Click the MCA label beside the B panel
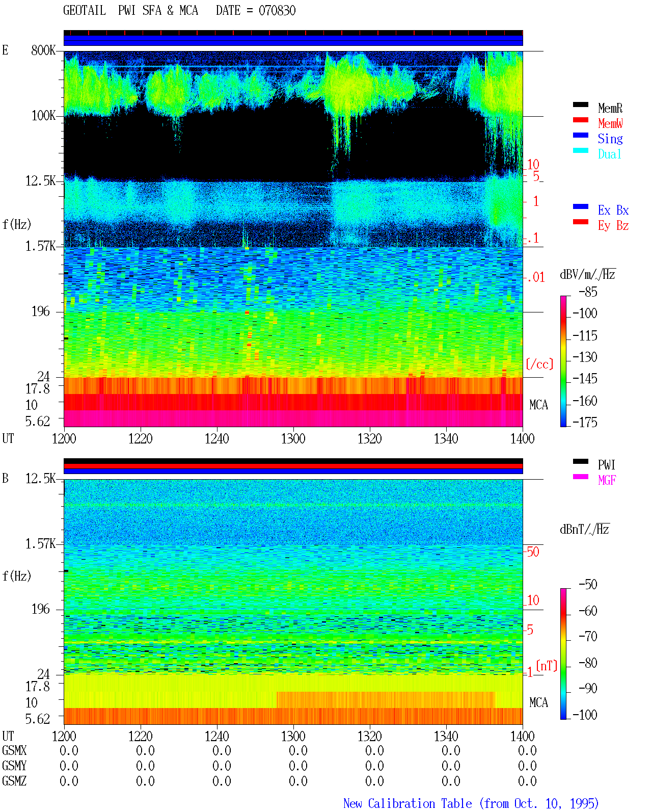Screen dimensions: 652x812 (538, 702)
